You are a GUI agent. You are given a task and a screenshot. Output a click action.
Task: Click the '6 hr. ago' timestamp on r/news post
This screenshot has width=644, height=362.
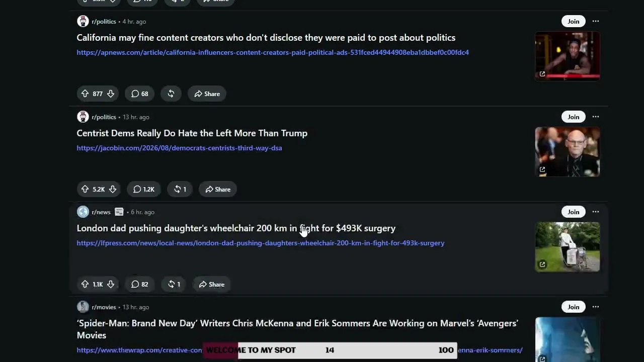coord(142,212)
